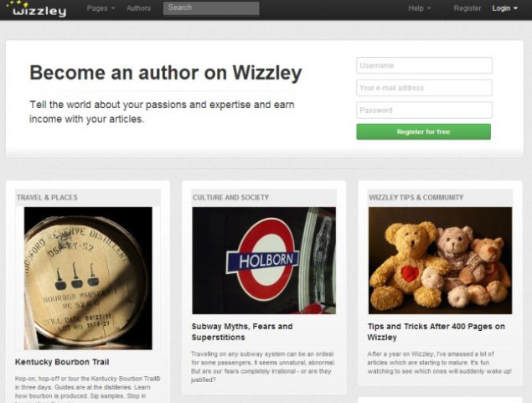Open the Wizzley Tips & Community category
This screenshot has width=532, height=403.
(416, 198)
